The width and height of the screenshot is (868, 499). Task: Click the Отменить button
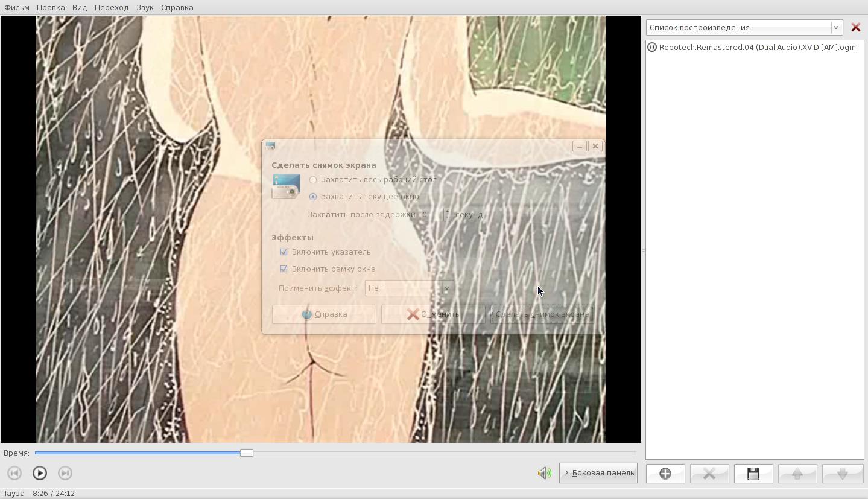point(433,314)
